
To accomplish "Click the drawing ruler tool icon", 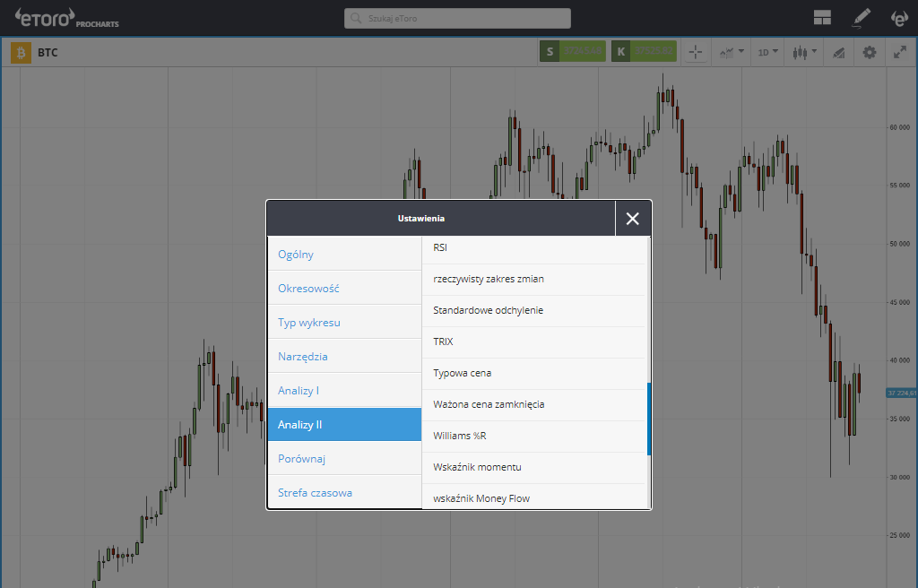I will 838,53.
